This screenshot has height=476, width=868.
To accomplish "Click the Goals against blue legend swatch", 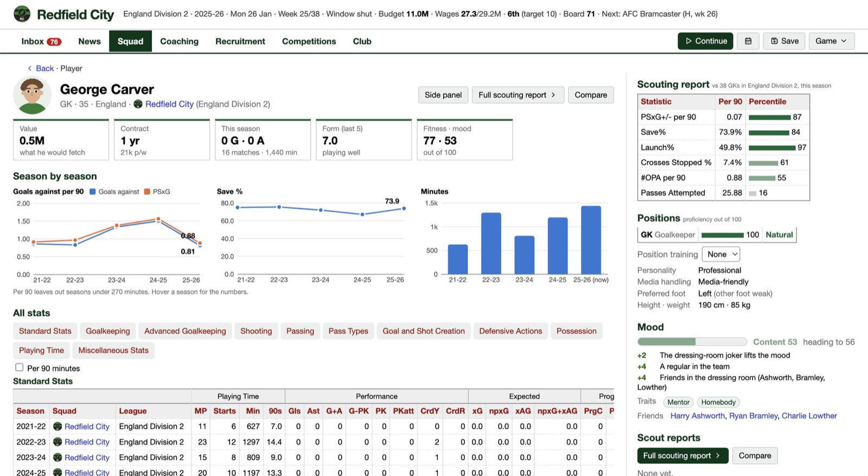I will (93, 192).
